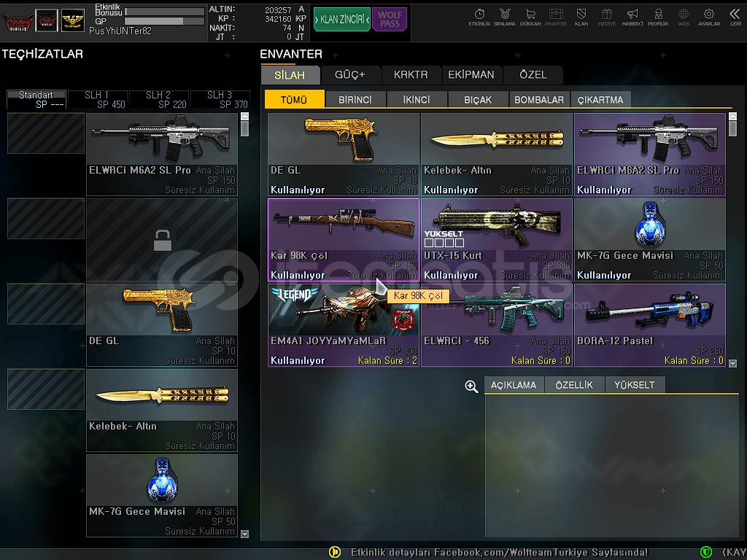Select the BIÇAK filter tab
The height and width of the screenshot is (560, 747).
[x=478, y=99]
